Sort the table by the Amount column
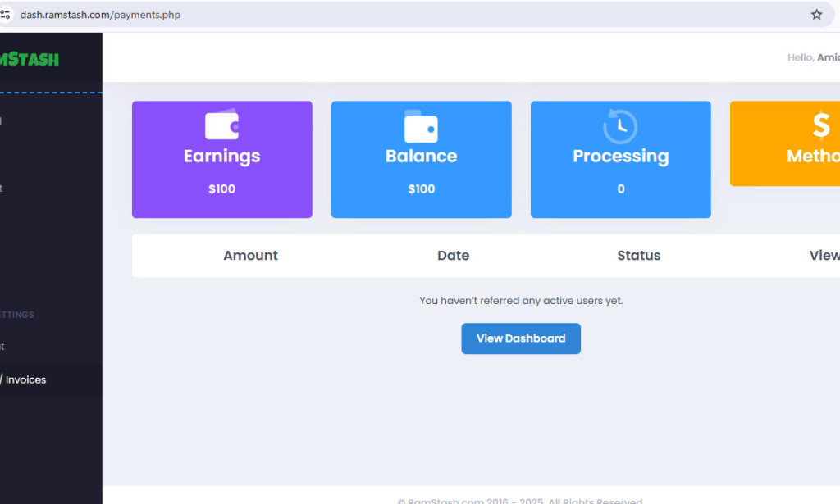840x504 pixels. point(250,255)
